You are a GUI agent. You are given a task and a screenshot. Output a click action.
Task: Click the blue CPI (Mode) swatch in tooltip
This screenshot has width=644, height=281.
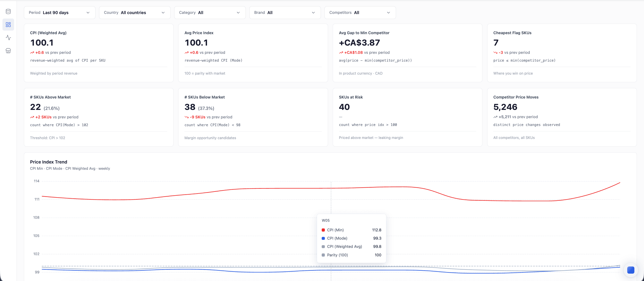click(323, 238)
